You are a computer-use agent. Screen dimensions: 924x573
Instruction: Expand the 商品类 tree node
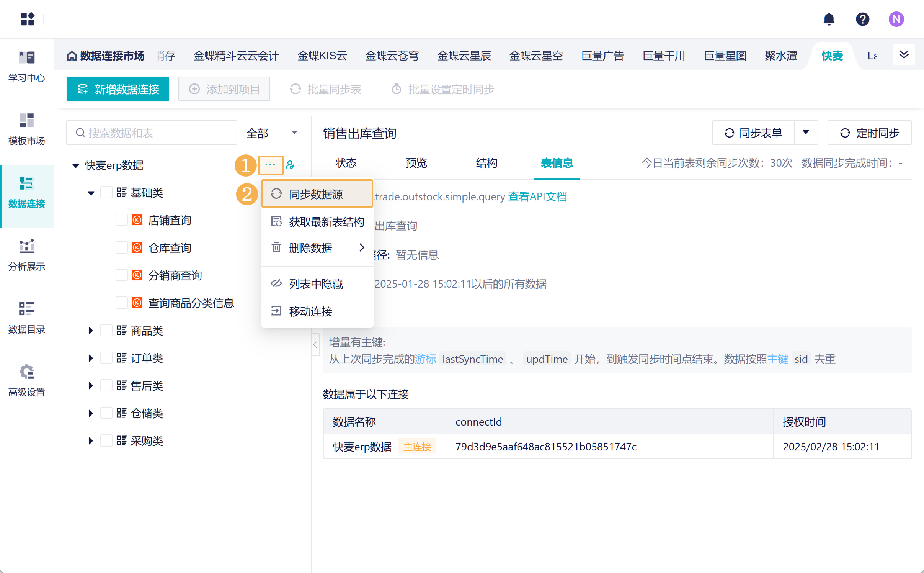tap(91, 331)
